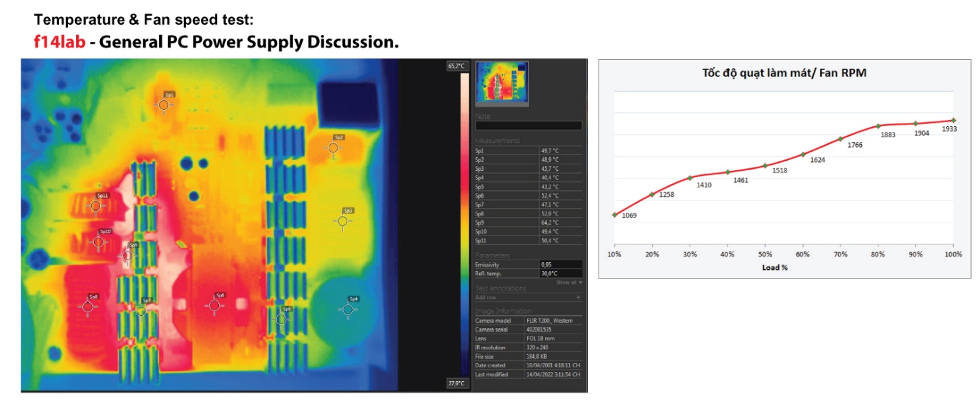Select the Sp2 crosshair measurement spot

point(334,147)
